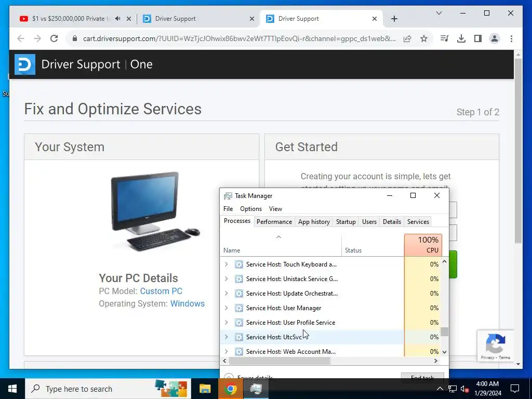Sort processes by Name column

coord(281,245)
